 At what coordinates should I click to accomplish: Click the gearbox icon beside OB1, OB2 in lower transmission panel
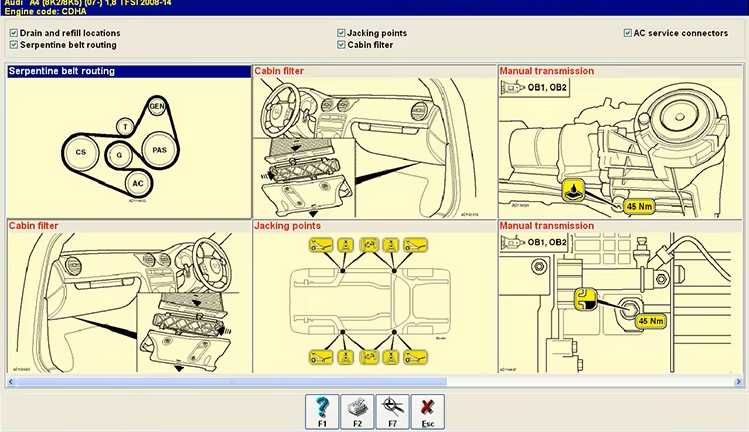tap(513, 242)
